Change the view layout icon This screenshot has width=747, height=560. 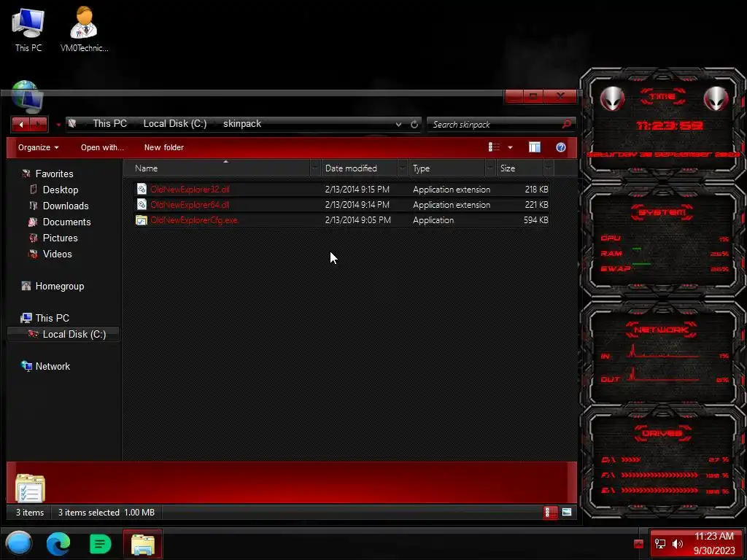point(494,147)
